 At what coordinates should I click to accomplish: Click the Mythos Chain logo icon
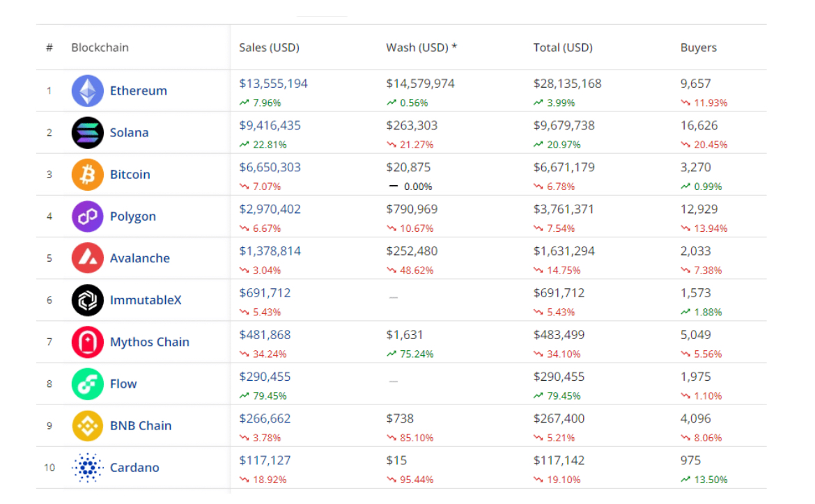tap(87, 342)
